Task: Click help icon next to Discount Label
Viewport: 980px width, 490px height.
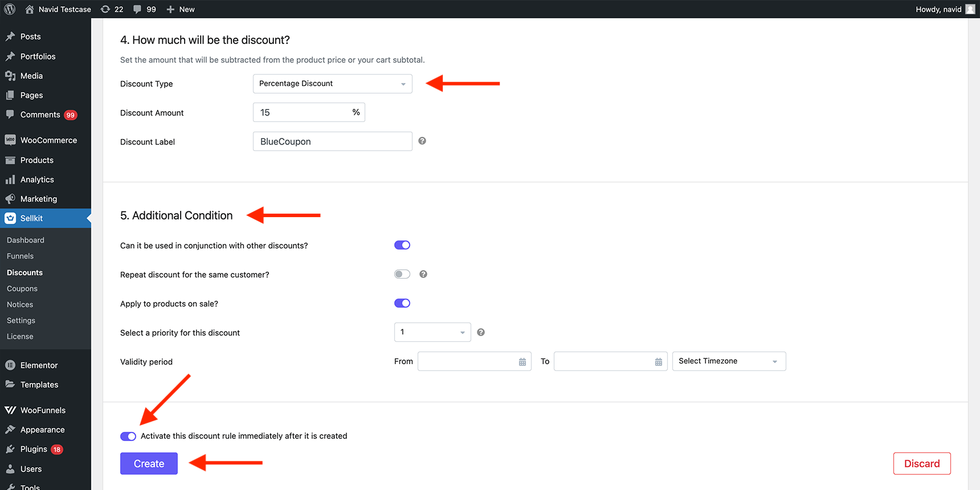Action: pos(422,141)
